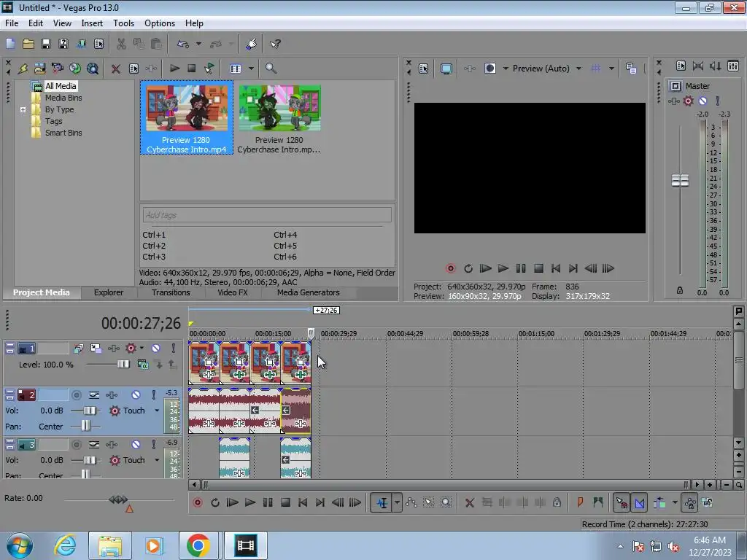Save the project with the floppy disk icon
The image size is (747, 560).
pyautogui.click(x=46, y=44)
